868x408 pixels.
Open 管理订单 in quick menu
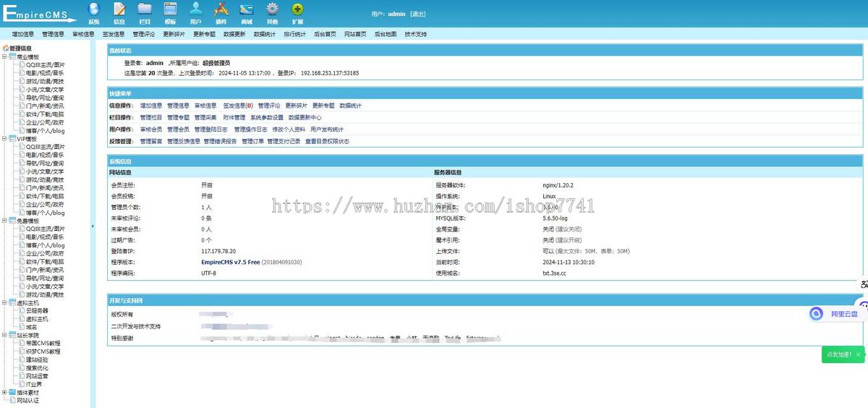pos(252,141)
